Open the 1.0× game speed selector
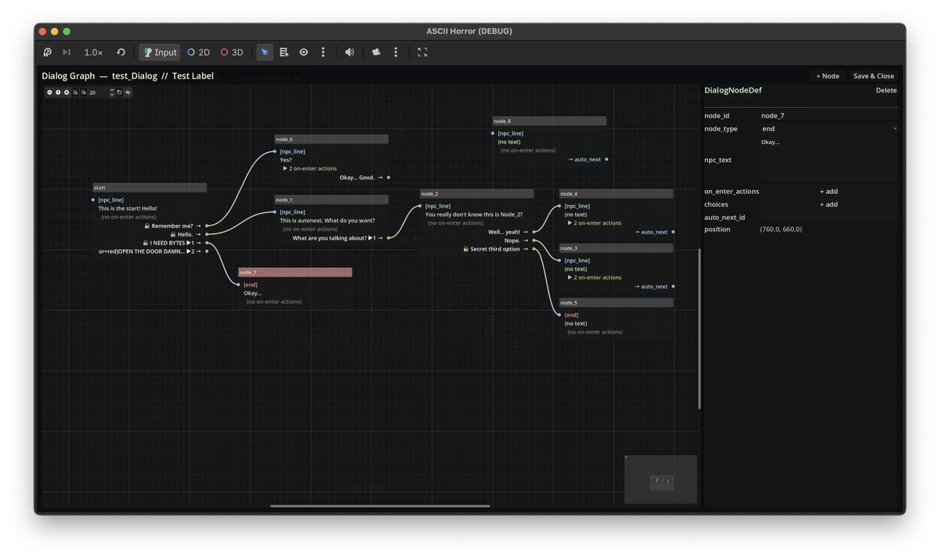 click(x=93, y=52)
